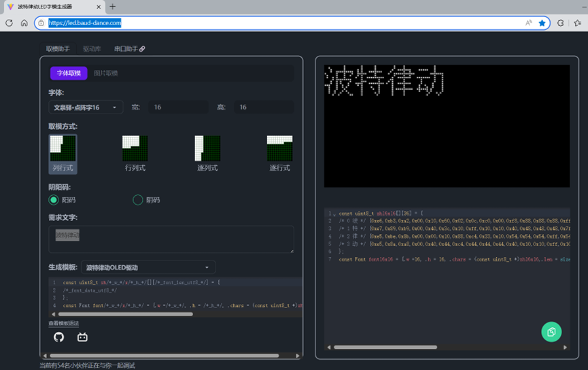The width and height of the screenshot is (588, 370).
Task: Click the 宽 width input field
Action: pos(179,107)
